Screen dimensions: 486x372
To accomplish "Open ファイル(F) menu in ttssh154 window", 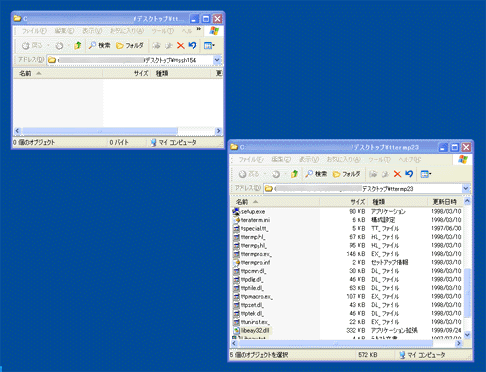I will click(34, 31).
